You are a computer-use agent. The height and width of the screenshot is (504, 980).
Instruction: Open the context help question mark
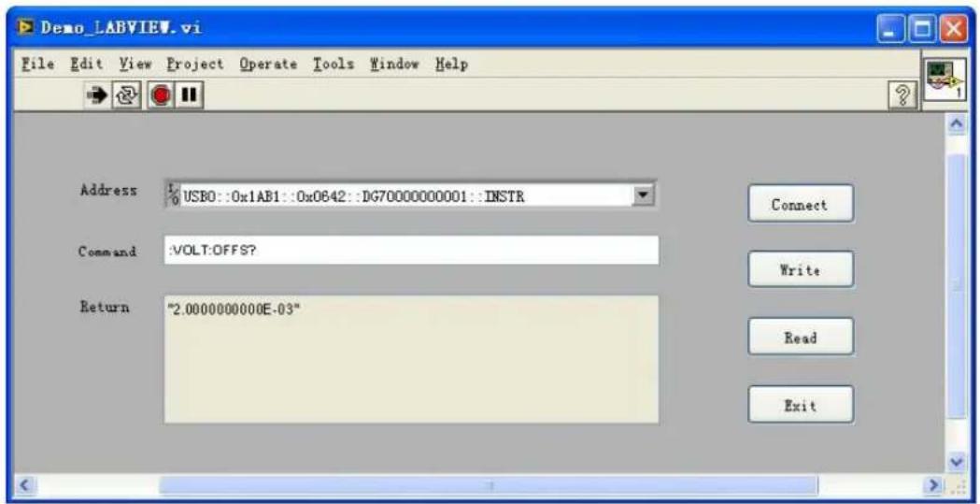pyautogui.click(x=903, y=97)
